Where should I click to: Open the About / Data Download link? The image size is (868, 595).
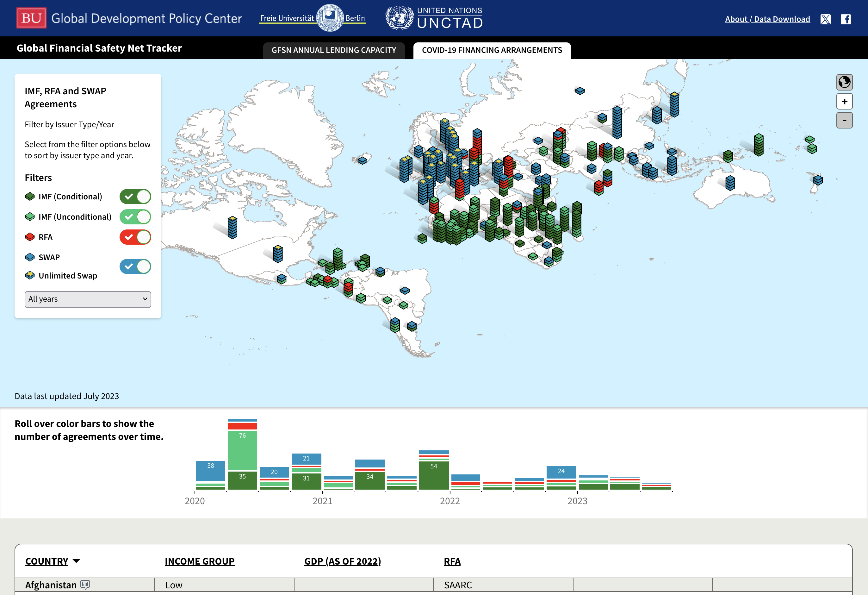(767, 19)
